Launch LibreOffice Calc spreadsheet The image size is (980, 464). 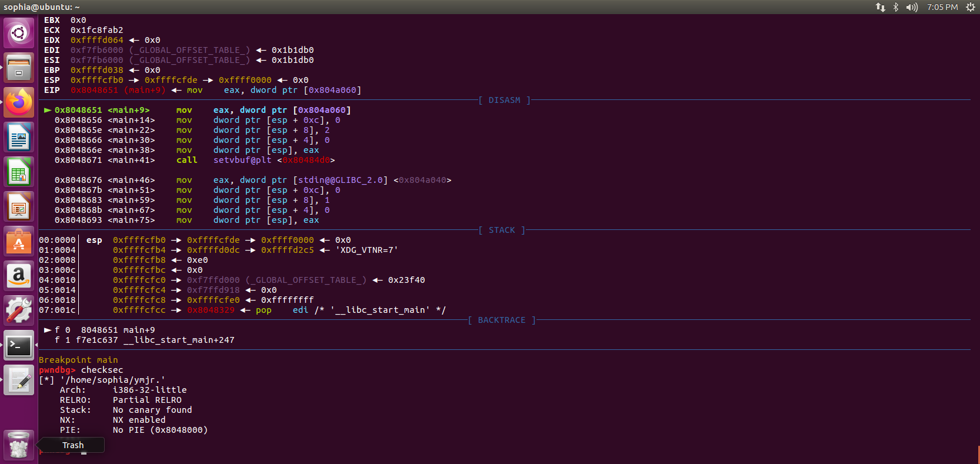[x=19, y=172]
